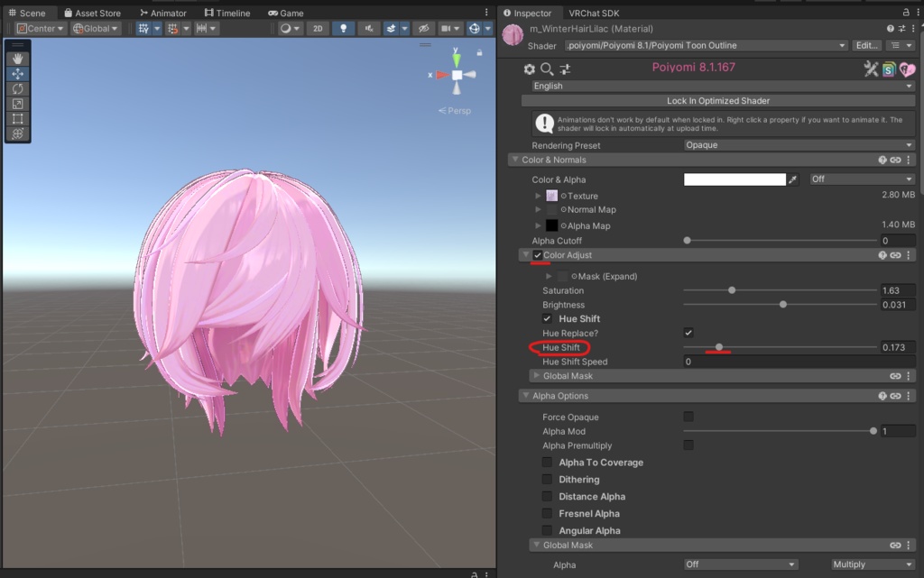Click Lock In Optimized Shader button
Viewport: 924px width, 578px height.
(718, 101)
